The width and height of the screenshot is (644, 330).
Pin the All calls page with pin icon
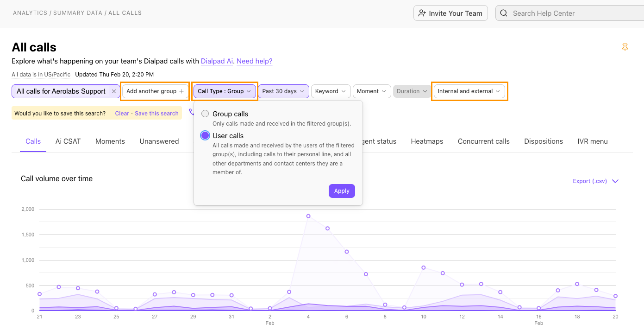click(x=625, y=47)
